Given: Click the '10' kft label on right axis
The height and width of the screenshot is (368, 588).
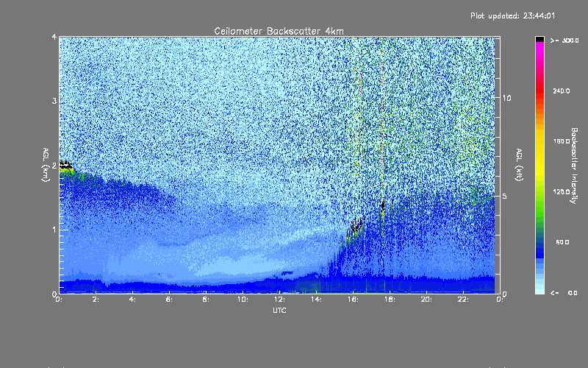Looking at the screenshot, I should tap(506, 98).
